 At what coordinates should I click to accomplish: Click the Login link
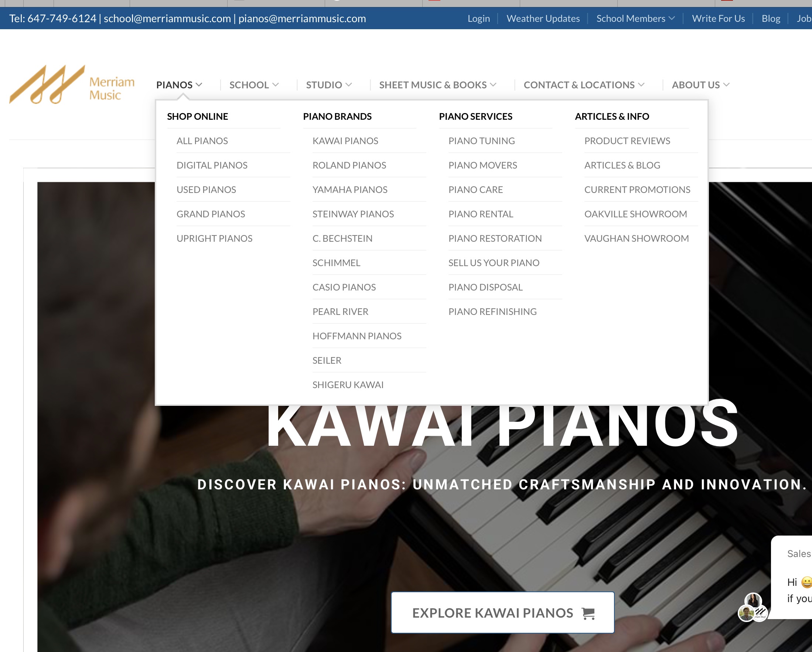479,18
